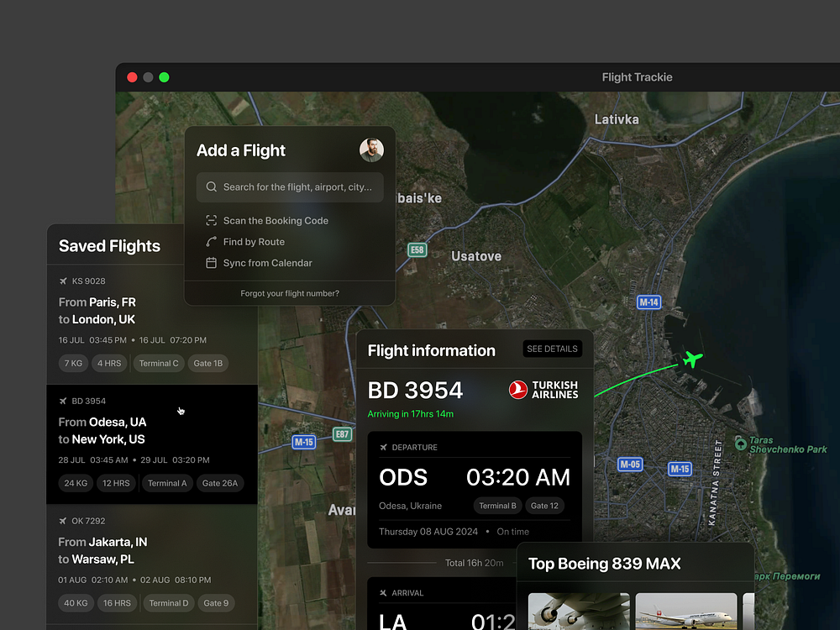Click the Scan the Booking Code icon
The height and width of the screenshot is (630, 840).
212,221
